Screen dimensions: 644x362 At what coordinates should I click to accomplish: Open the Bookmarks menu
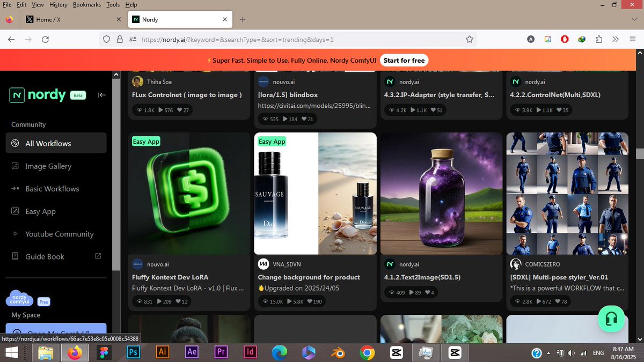click(86, 4)
